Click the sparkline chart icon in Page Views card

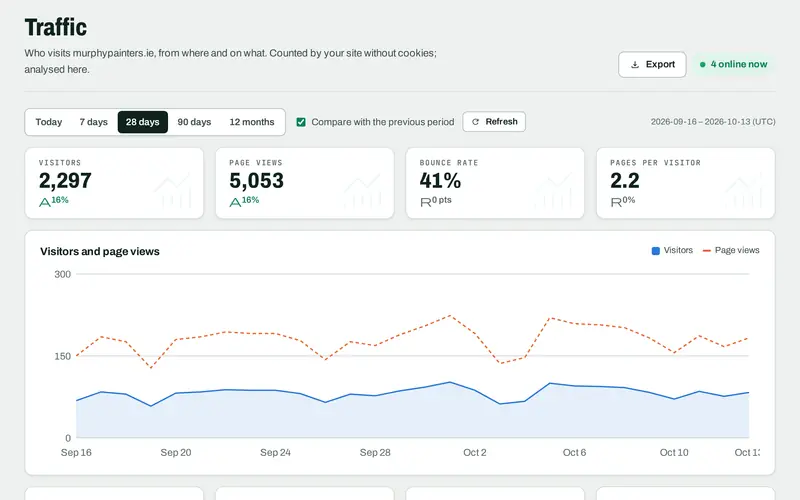click(363, 190)
